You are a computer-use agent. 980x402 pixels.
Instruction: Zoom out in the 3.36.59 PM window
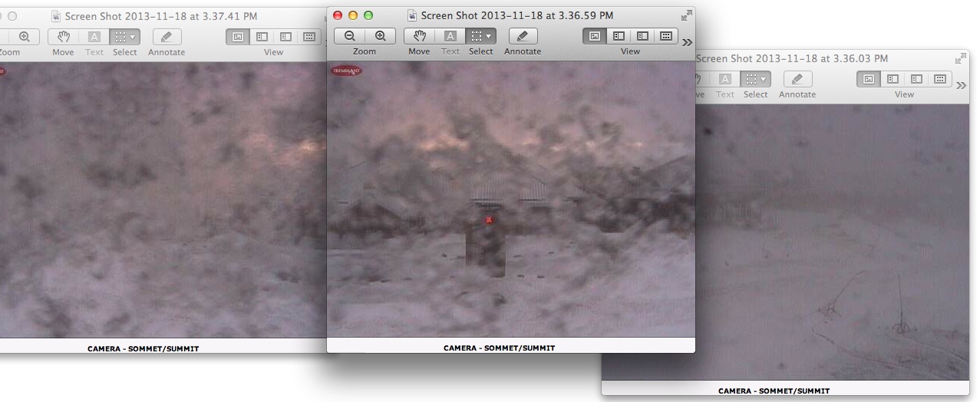(x=350, y=36)
